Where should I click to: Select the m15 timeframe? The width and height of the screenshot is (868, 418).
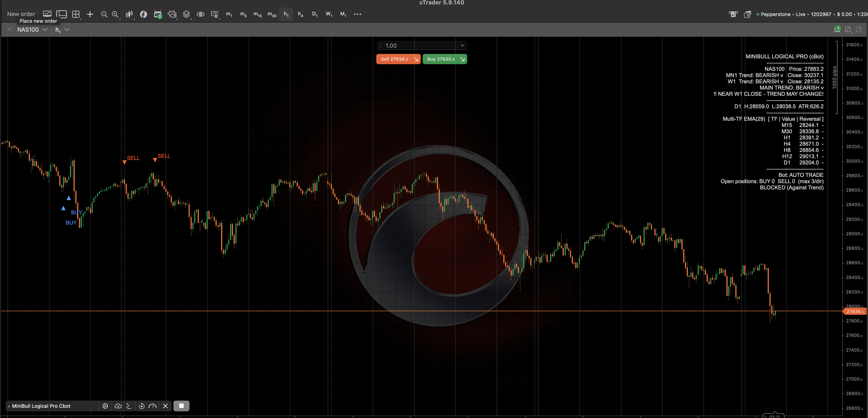[x=257, y=14]
